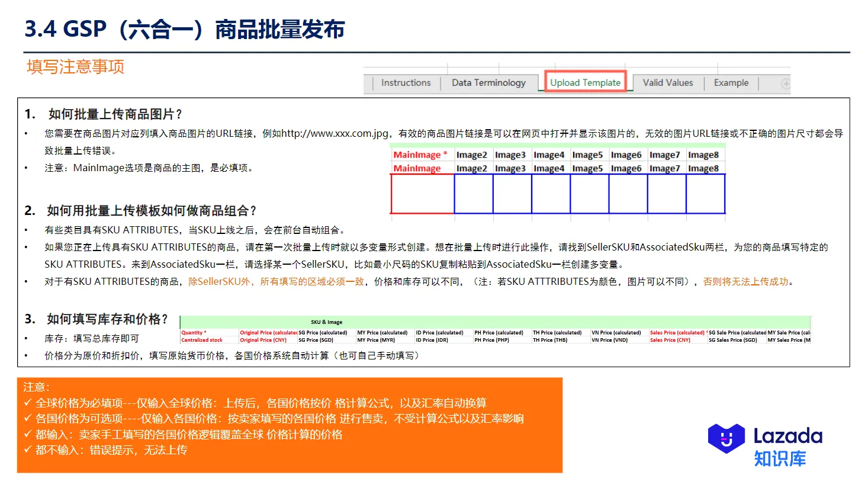Open the Example sheet tab

pyautogui.click(x=731, y=82)
